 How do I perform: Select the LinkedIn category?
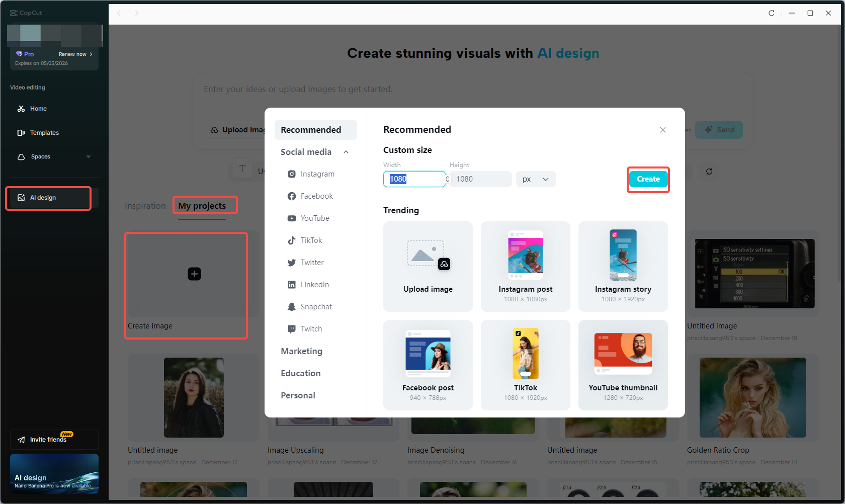314,284
